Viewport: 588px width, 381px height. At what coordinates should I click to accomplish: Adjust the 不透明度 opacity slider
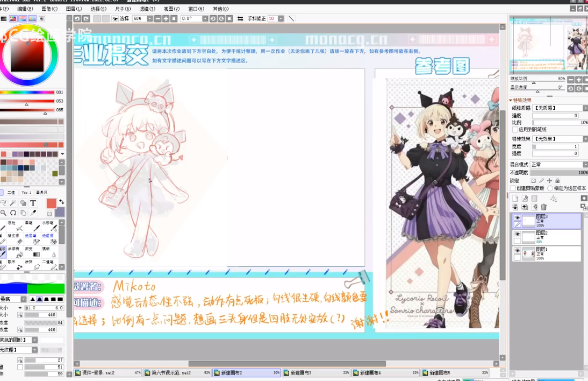click(x=559, y=173)
